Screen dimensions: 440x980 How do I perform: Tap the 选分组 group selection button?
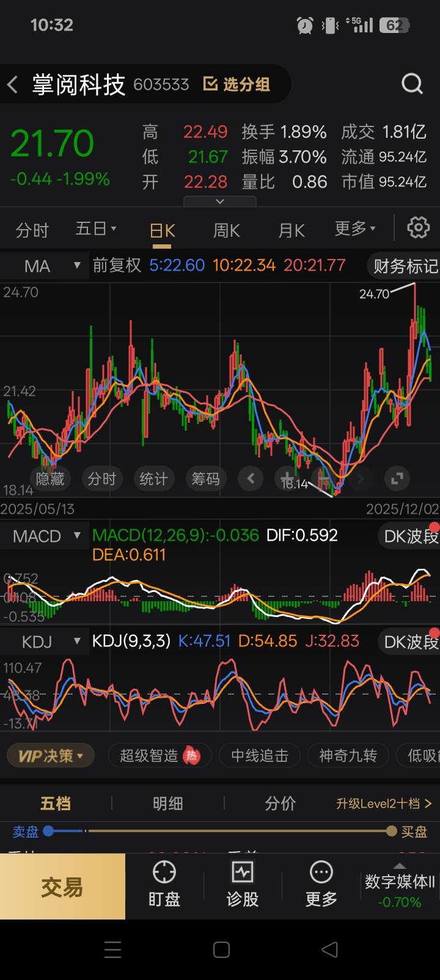237,84
